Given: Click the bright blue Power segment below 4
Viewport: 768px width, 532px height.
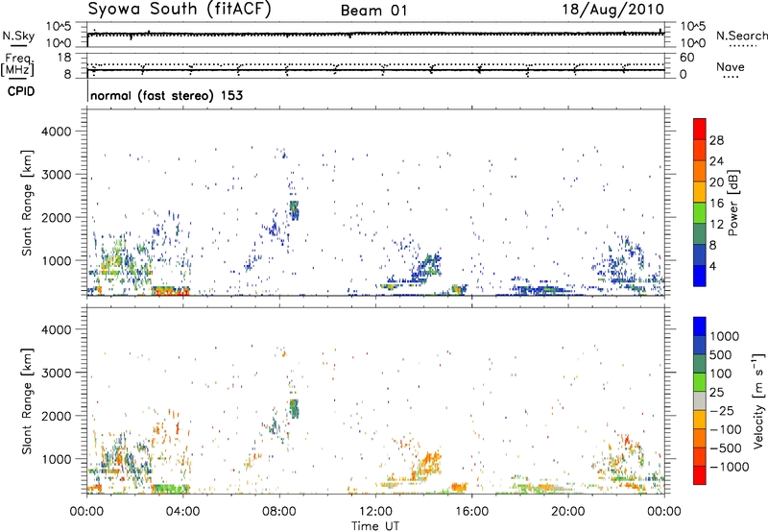Looking at the screenshot, I should [x=700, y=276].
